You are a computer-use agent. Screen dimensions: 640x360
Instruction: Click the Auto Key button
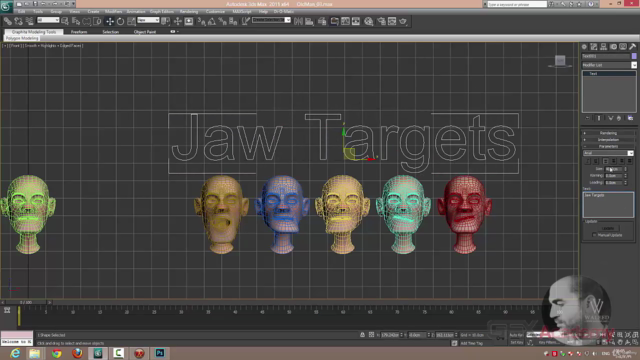(516, 335)
